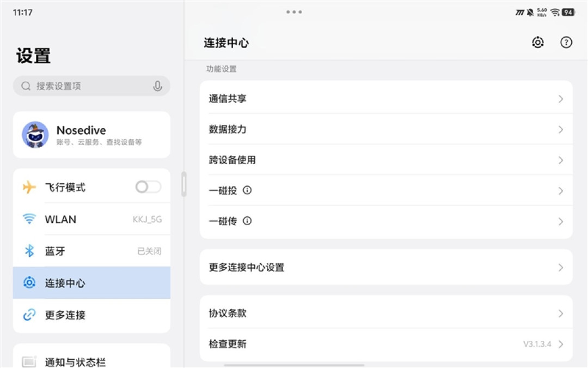Tap the 连接中心 sidebar icon

tap(29, 282)
